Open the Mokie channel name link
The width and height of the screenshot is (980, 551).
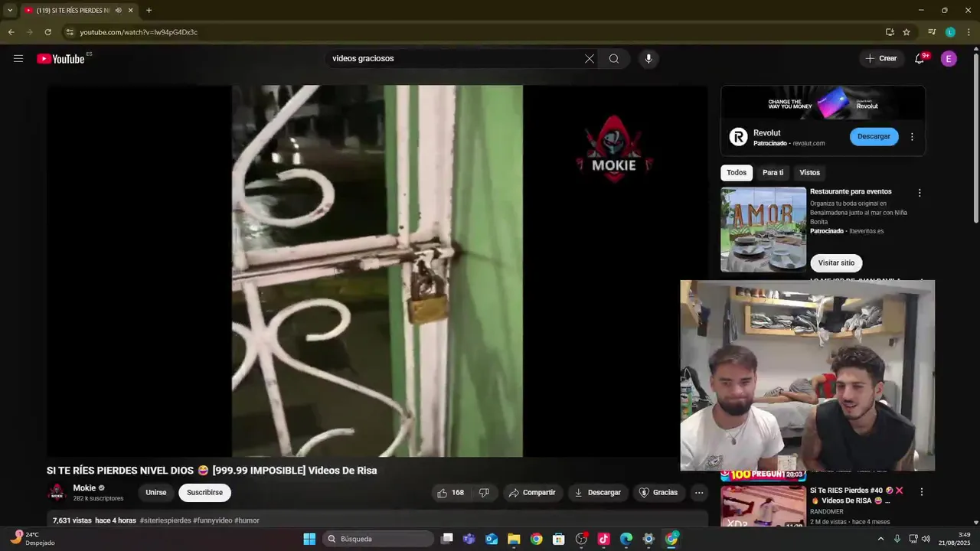pos(84,488)
